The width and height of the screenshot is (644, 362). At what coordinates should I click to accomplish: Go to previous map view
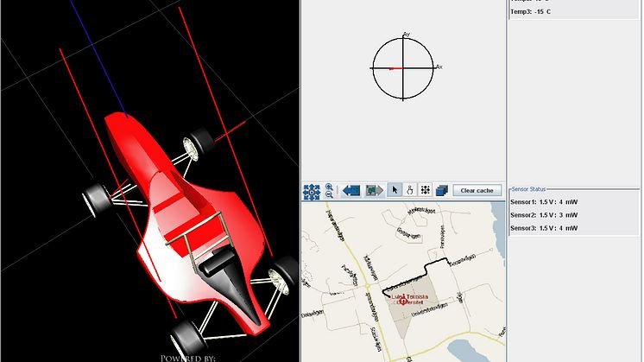point(350,191)
